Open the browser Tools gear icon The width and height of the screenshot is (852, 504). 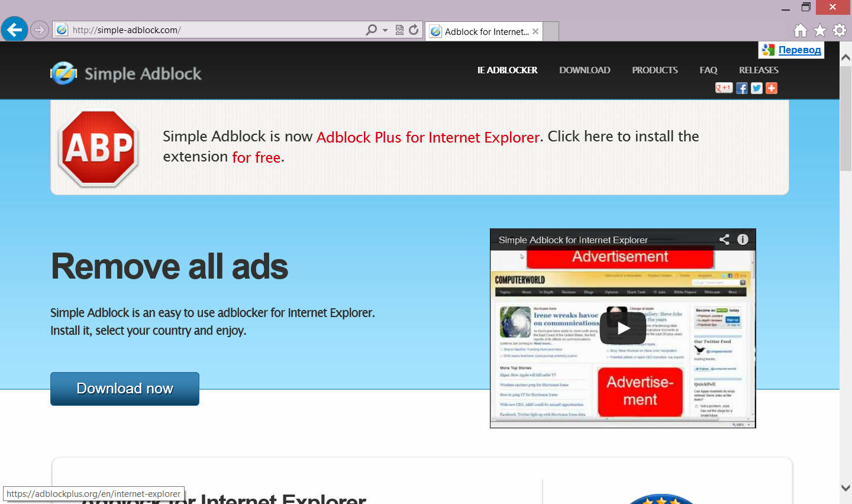point(839,30)
